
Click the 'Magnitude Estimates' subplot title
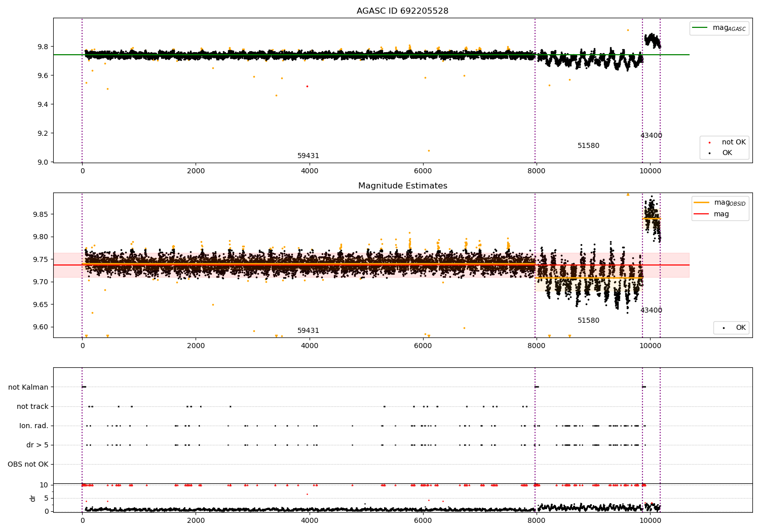[402, 185]
